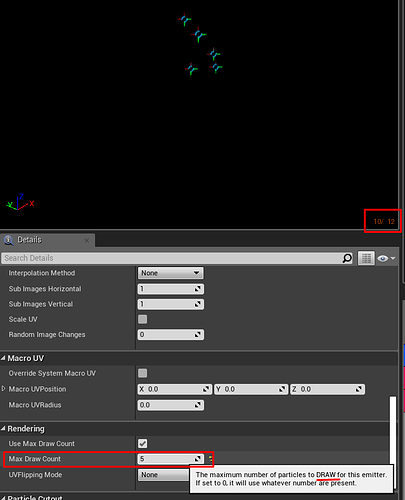Click the viewport XYZ axis gizmo
This screenshot has height=500, width=405.
20,202
